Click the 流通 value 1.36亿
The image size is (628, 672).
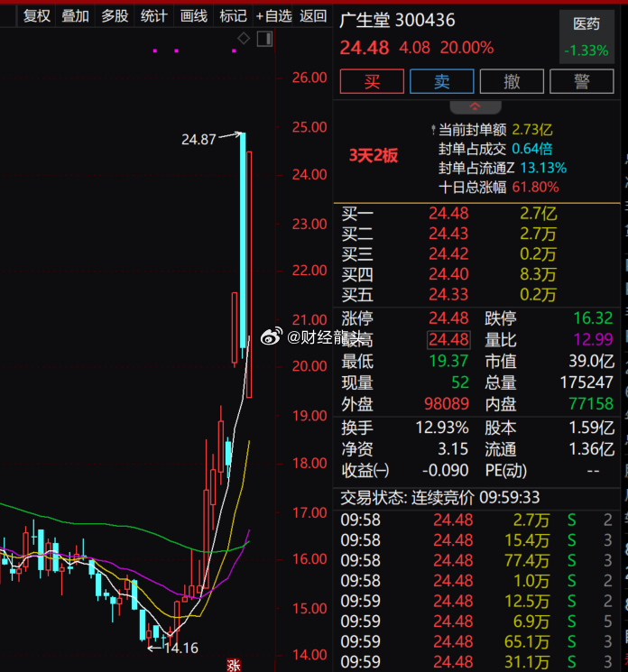(x=591, y=449)
